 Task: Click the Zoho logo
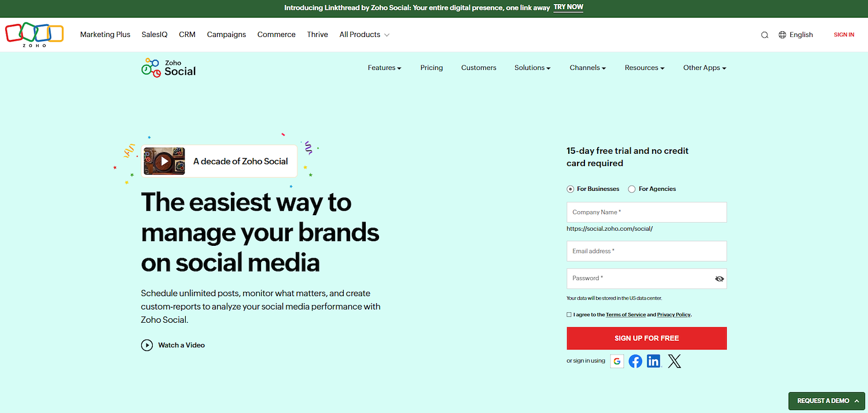tap(34, 35)
